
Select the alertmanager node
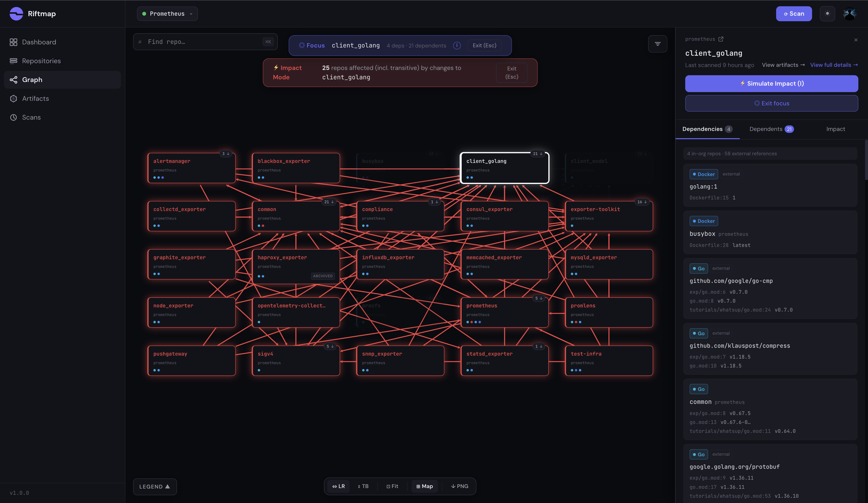[x=191, y=168]
